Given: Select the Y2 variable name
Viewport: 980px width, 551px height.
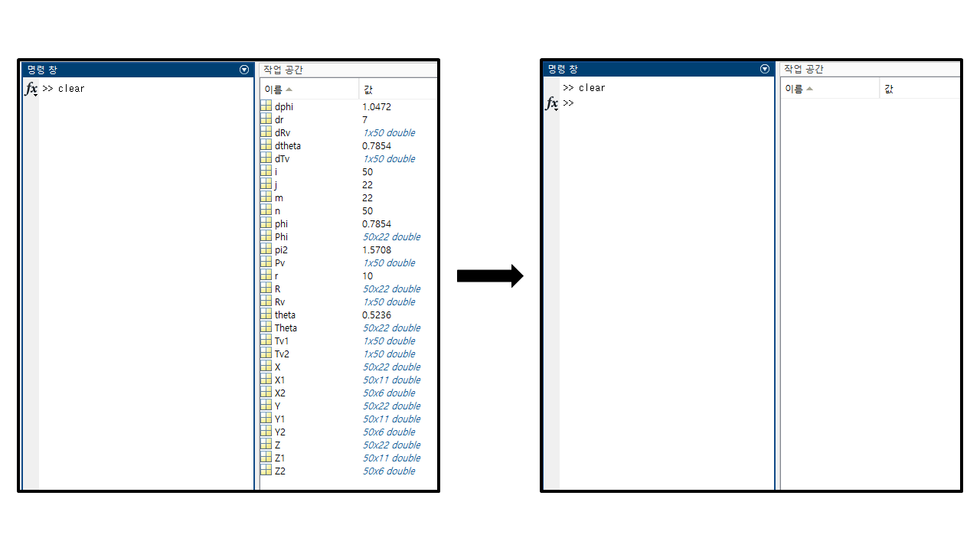Looking at the screenshot, I should (x=280, y=432).
